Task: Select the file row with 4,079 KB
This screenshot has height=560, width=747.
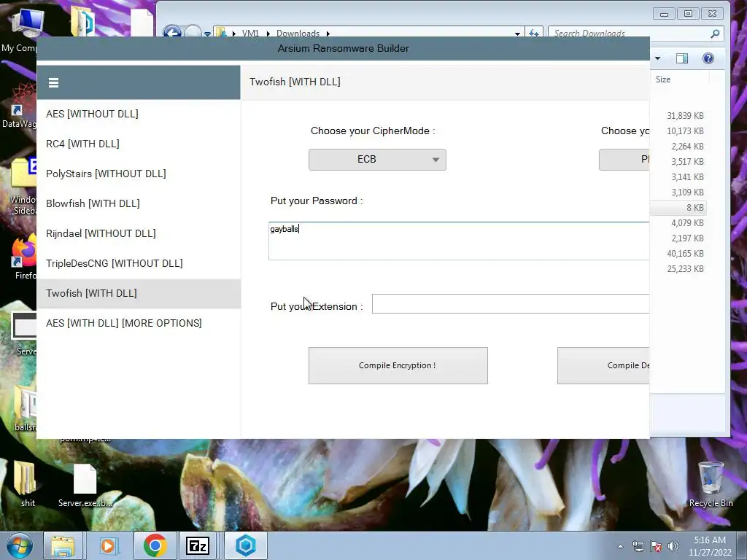Action: [x=678, y=223]
